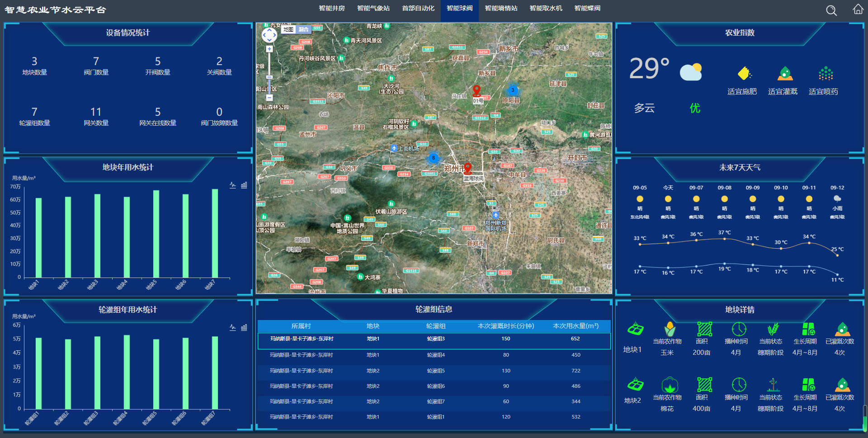Click the 适宜灌溉 irrigation icon
Screen dimensions: 868x438
coord(785,74)
